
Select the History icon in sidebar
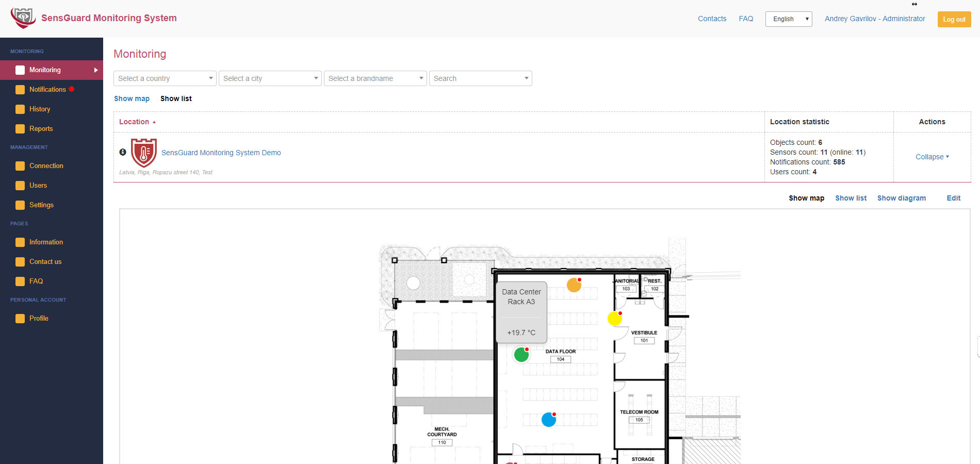coord(20,109)
